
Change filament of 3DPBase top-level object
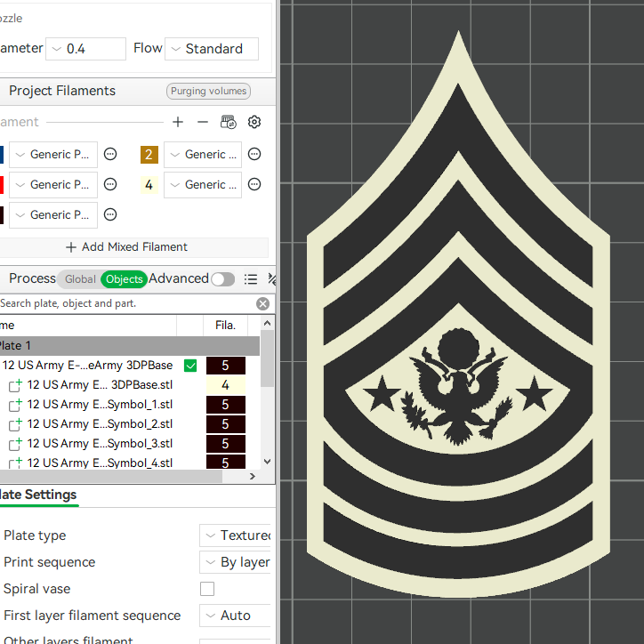pyautogui.click(x=225, y=366)
